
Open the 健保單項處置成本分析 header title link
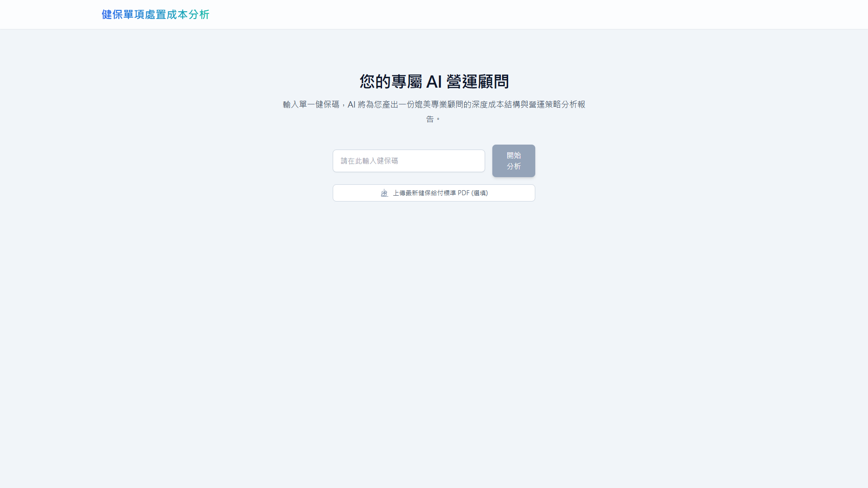point(155,14)
